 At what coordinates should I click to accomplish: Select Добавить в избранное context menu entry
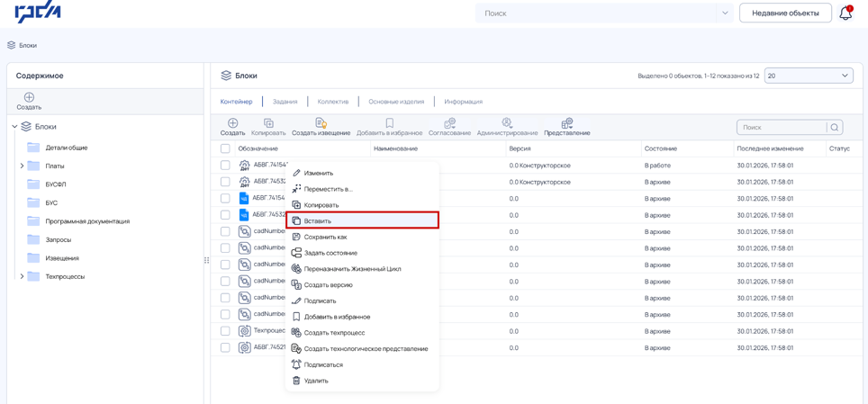(362, 317)
